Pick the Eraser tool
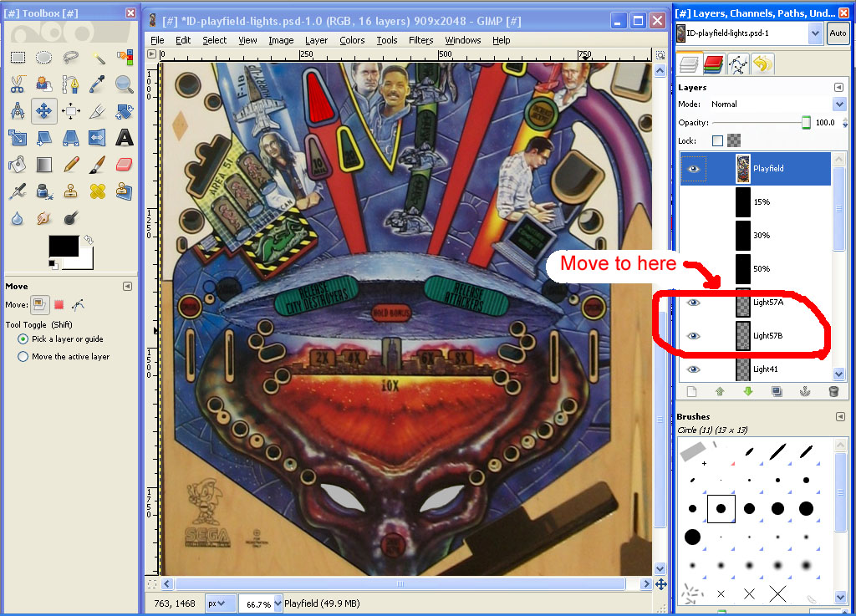The width and height of the screenshot is (856, 616). 124,164
